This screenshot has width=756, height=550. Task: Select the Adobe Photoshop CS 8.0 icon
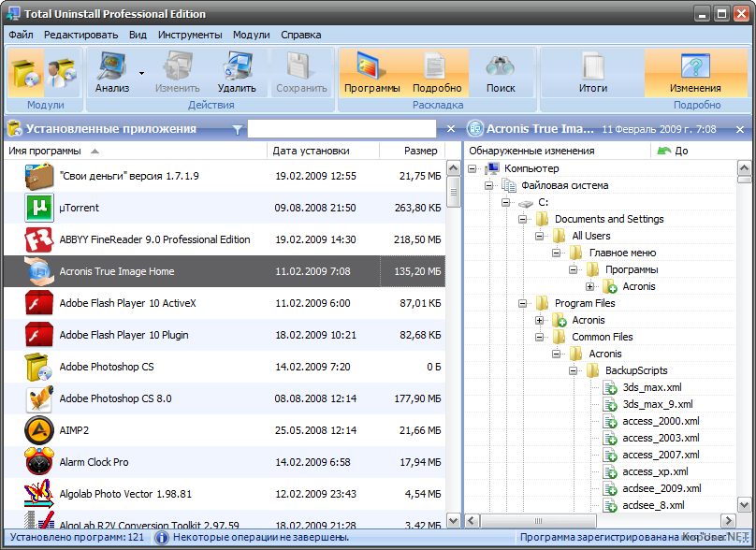click(39, 398)
